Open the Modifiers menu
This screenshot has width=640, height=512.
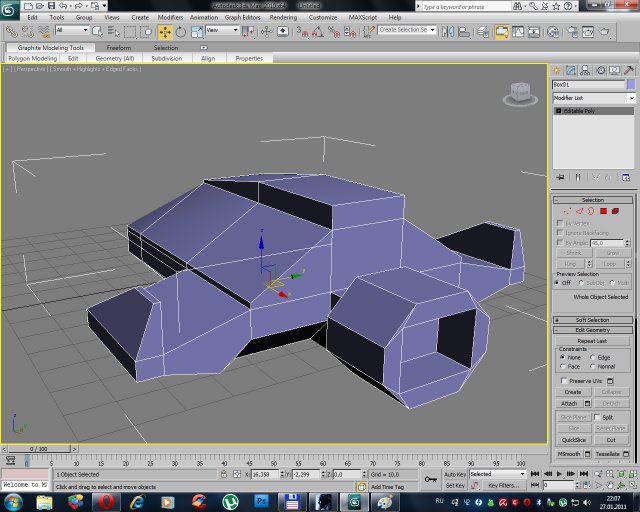click(x=170, y=17)
